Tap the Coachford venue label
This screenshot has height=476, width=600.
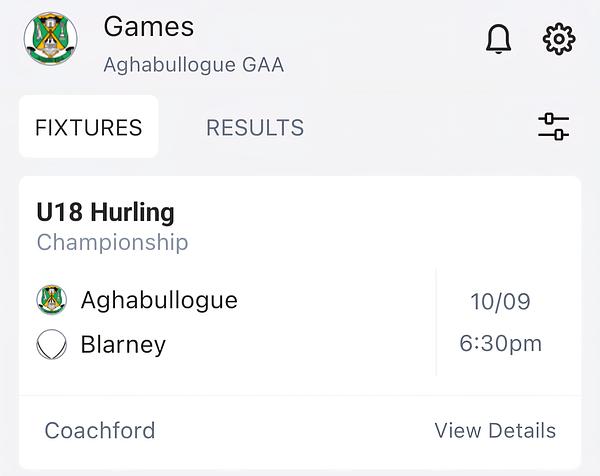100,430
